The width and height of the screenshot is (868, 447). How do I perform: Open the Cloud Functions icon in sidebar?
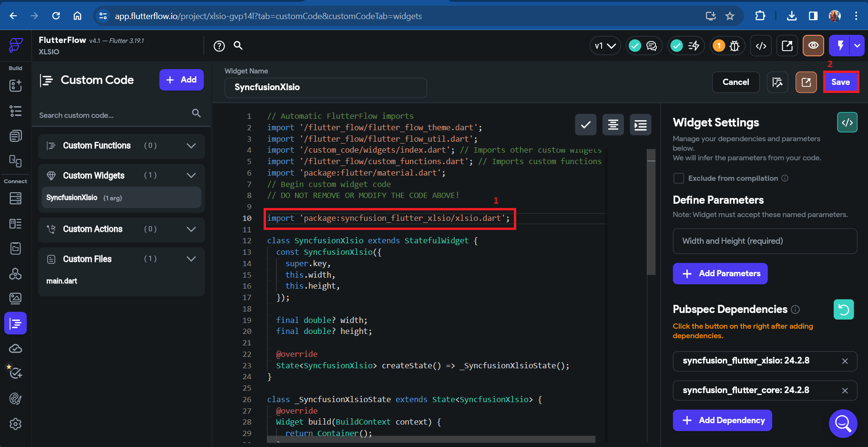[x=16, y=349]
